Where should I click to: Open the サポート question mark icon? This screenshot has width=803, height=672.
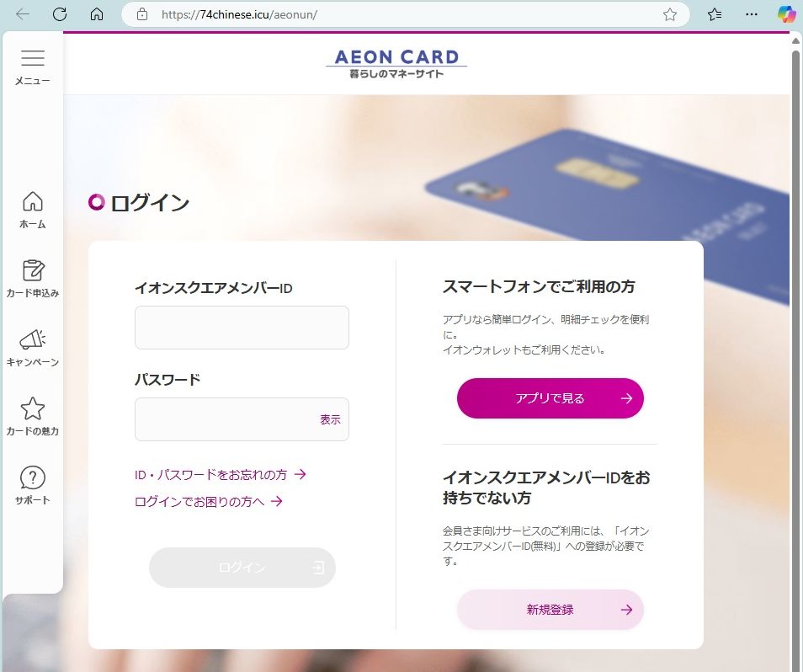coord(33,477)
